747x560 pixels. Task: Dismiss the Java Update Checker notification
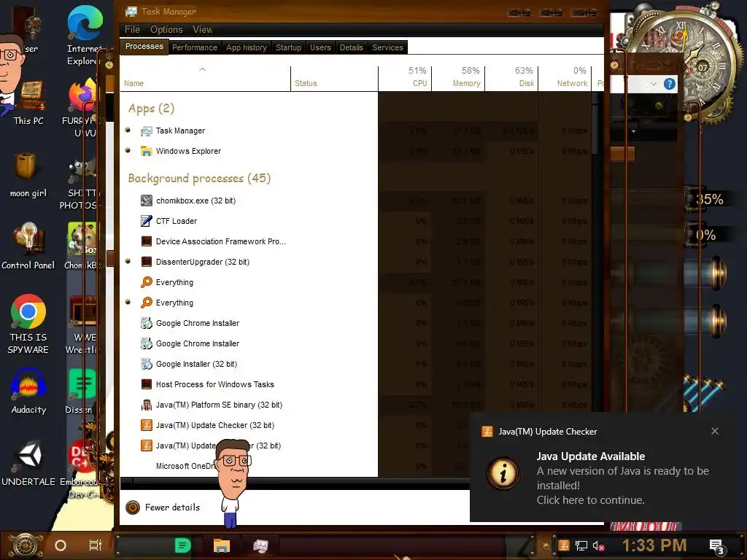[715, 431]
